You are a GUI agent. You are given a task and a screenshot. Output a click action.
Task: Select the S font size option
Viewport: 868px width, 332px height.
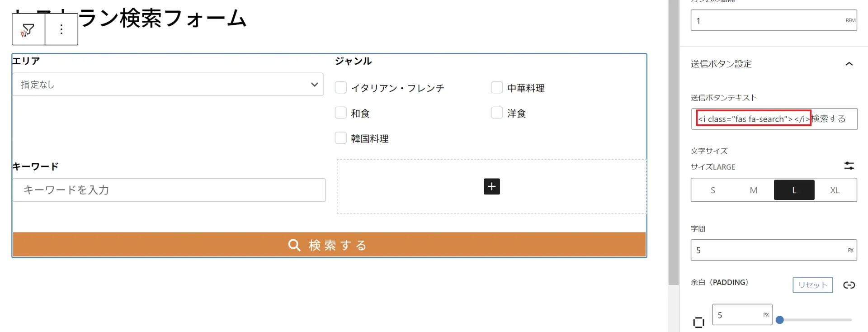pos(713,190)
